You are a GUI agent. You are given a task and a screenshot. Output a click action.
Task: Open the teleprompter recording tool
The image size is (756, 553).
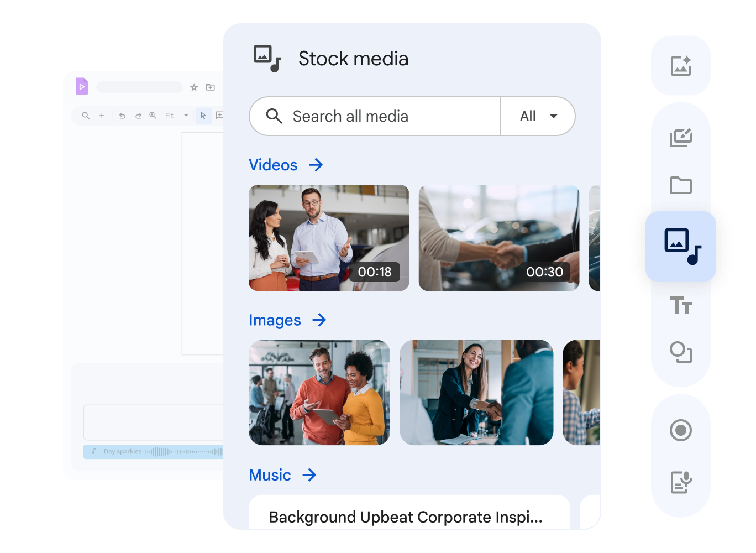tap(680, 482)
